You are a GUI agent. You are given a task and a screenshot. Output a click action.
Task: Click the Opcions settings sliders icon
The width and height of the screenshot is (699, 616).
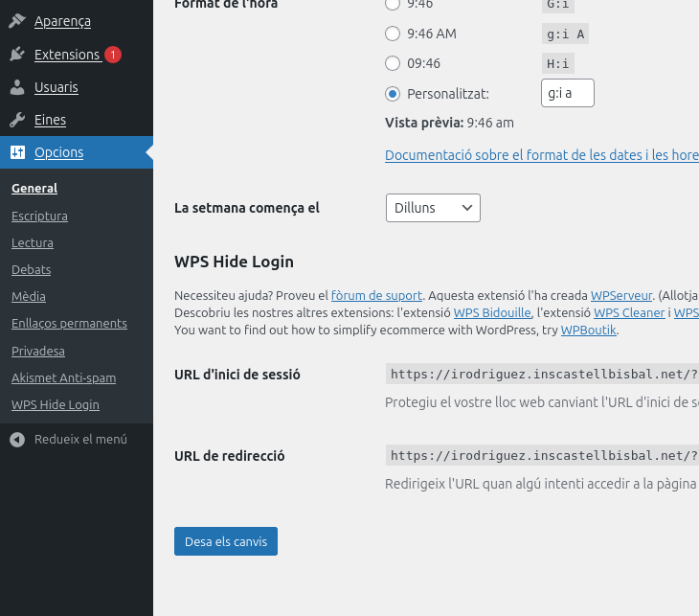(17, 152)
